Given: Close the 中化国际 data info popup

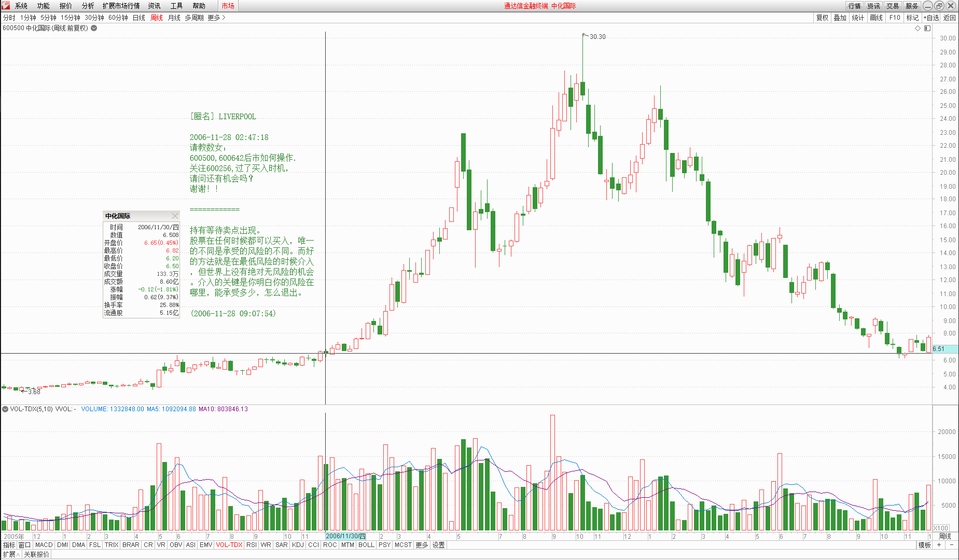Looking at the screenshot, I should (175, 216).
